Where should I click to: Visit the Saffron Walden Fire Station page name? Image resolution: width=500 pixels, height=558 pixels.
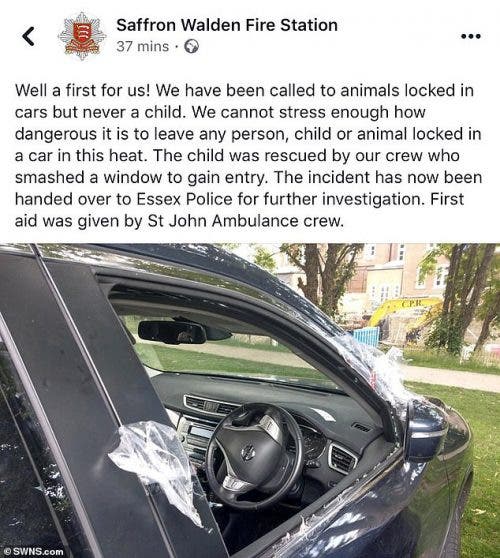(227, 25)
